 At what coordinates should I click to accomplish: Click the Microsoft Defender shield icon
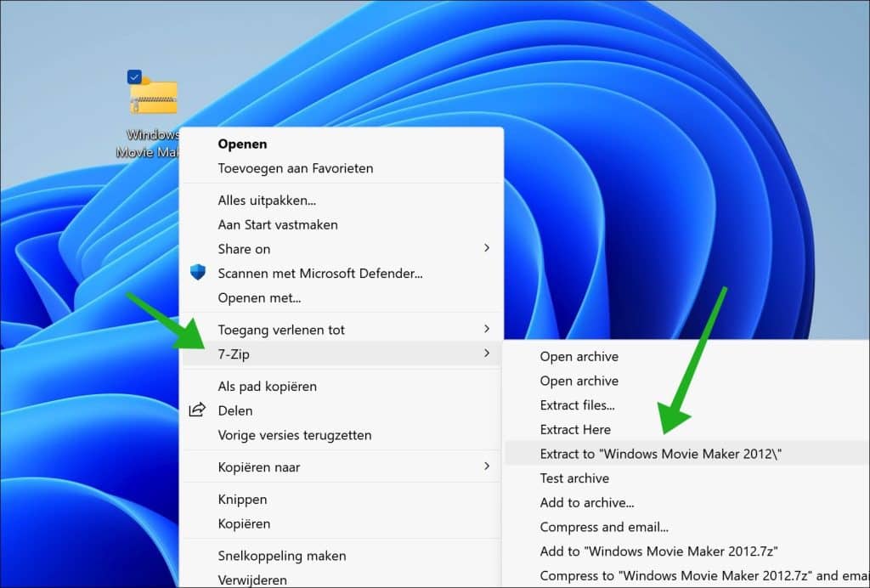click(x=197, y=273)
